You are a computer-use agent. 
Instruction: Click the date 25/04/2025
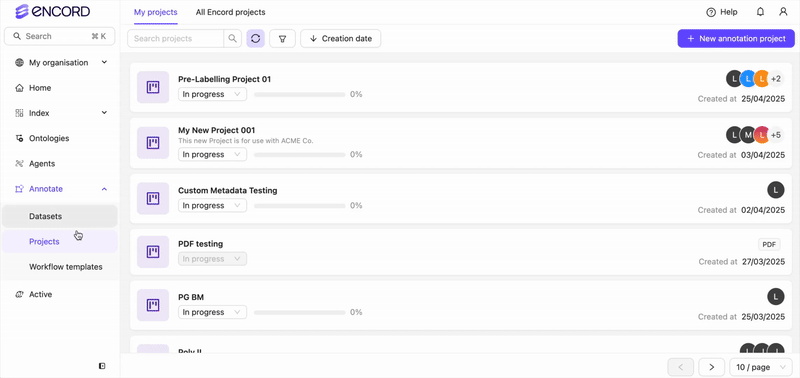(763, 99)
